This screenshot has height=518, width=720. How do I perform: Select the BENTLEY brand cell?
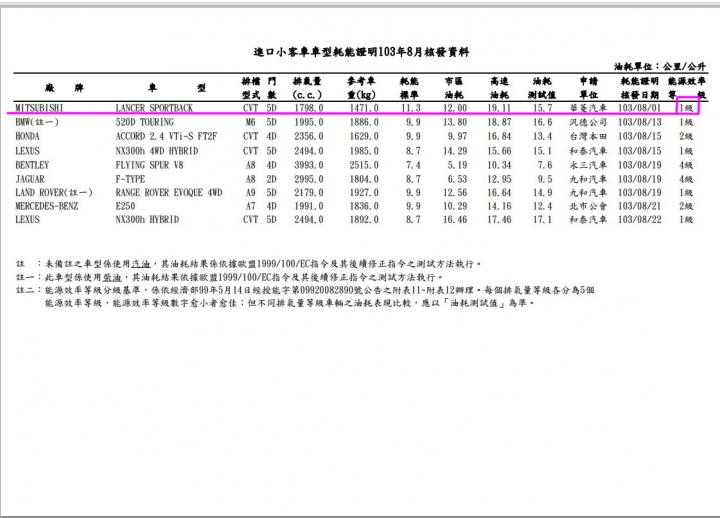32,165
